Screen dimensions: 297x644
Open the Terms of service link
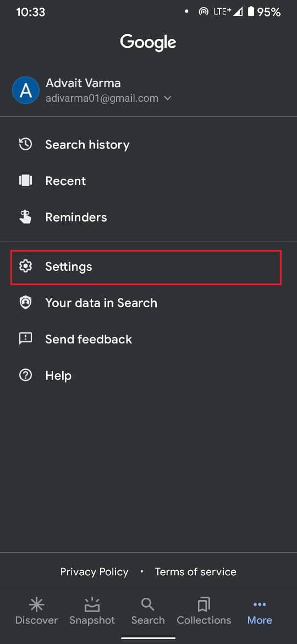(x=196, y=572)
